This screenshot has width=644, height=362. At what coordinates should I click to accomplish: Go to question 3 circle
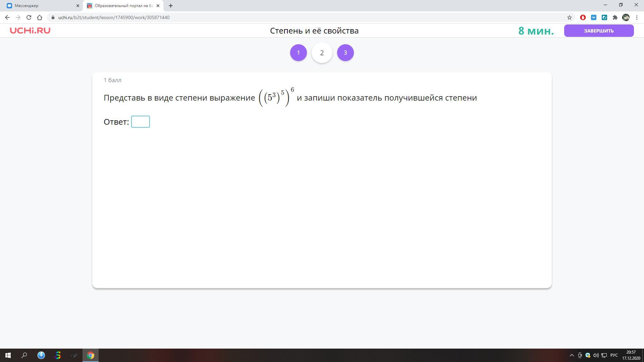point(345,53)
